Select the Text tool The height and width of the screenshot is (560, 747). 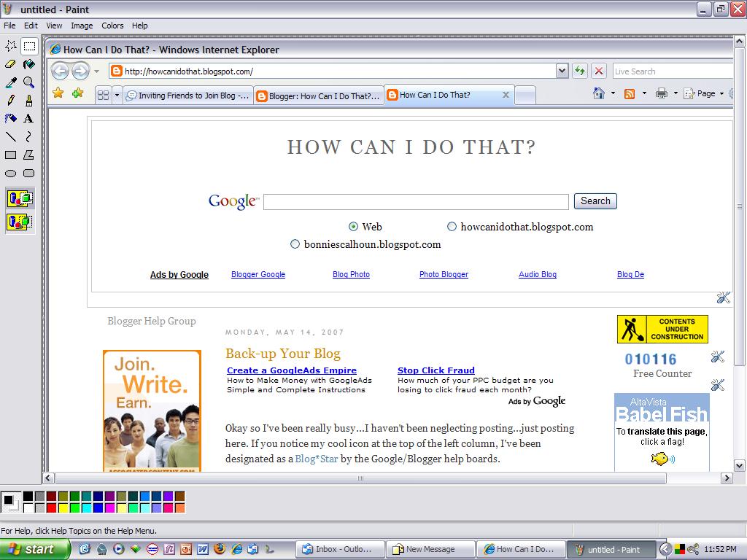(29, 119)
